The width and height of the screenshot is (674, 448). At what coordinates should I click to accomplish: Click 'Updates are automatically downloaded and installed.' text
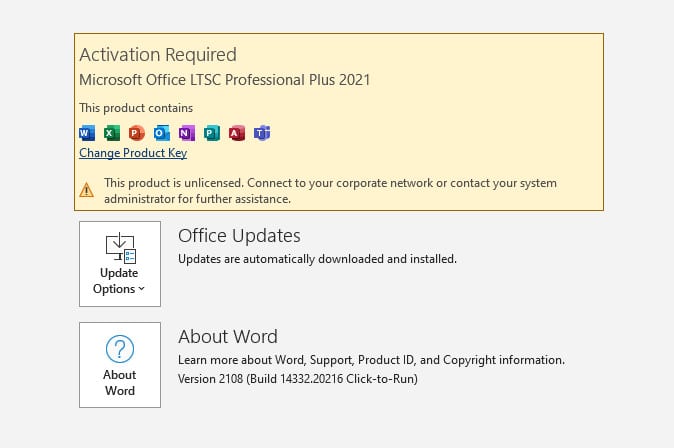point(317,259)
